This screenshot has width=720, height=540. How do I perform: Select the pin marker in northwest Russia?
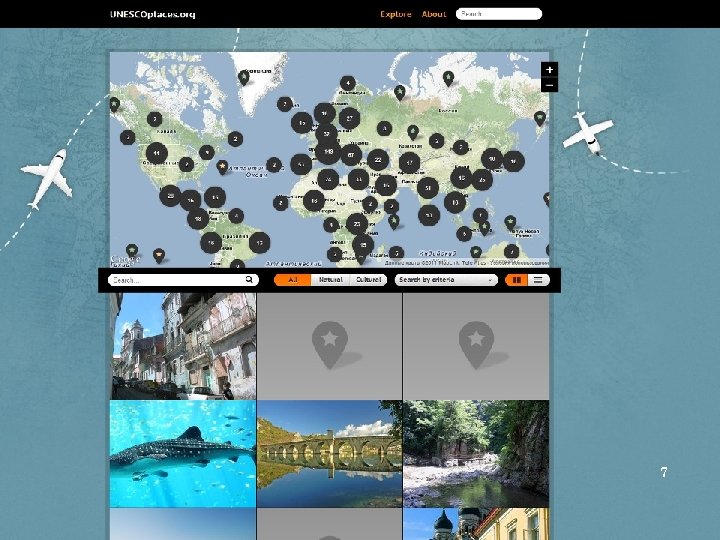coord(400,92)
